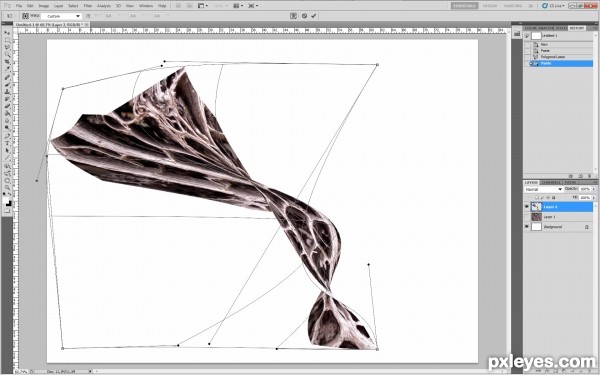Screen dimensions: 600x375
Task: Open the Window menu
Action: tap(145, 6)
